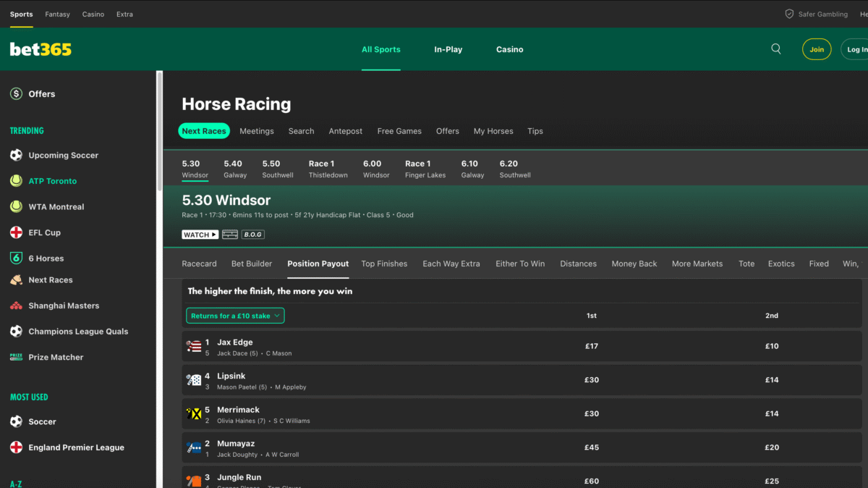Click the Next Races horse icon
Image resolution: width=868 pixels, height=488 pixels.
tap(16, 279)
